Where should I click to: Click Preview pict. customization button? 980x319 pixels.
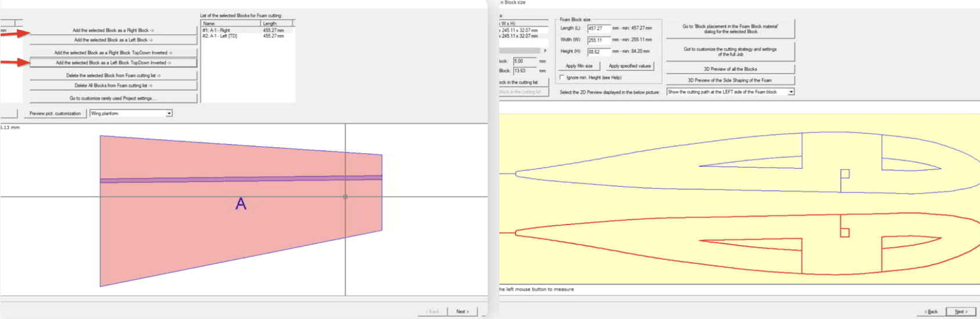point(55,114)
